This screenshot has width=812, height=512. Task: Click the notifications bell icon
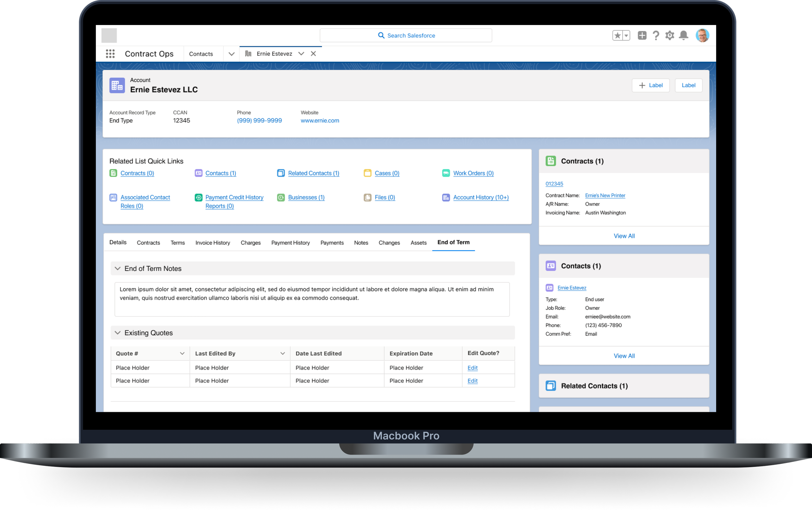click(x=683, y=35)
